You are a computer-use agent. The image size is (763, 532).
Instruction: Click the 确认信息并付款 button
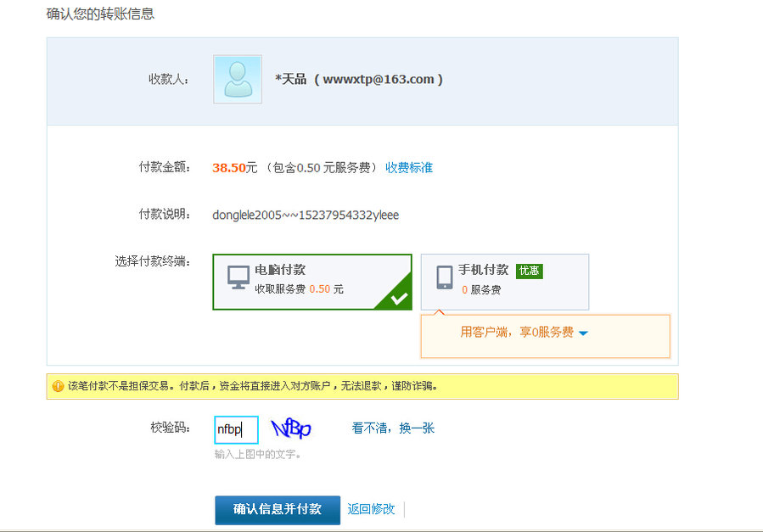pos(277,510)
